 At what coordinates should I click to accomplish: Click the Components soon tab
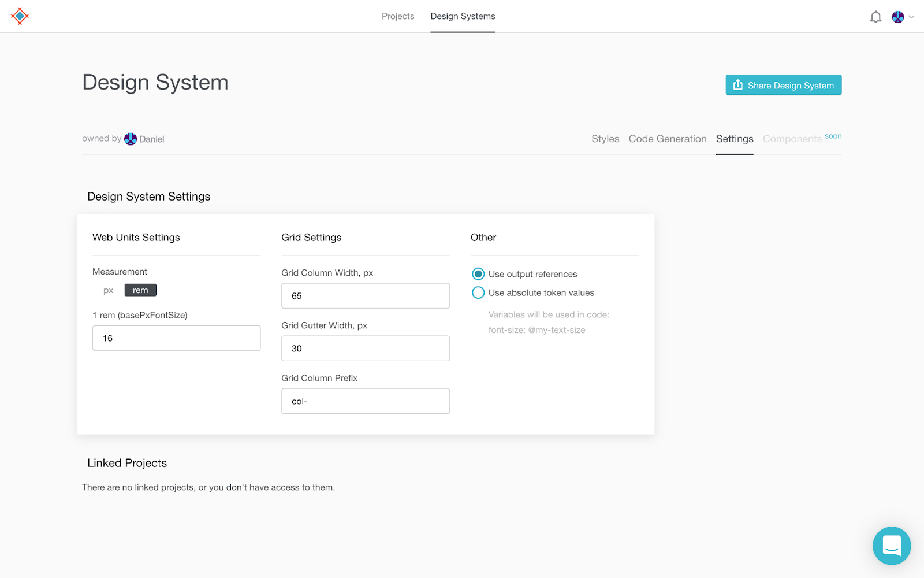pos(802,138)
